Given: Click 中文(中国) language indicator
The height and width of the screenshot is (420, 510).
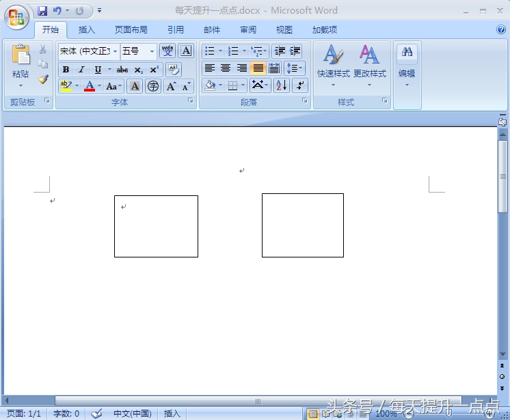Looking at the screenshot, I should click(133, 413).
